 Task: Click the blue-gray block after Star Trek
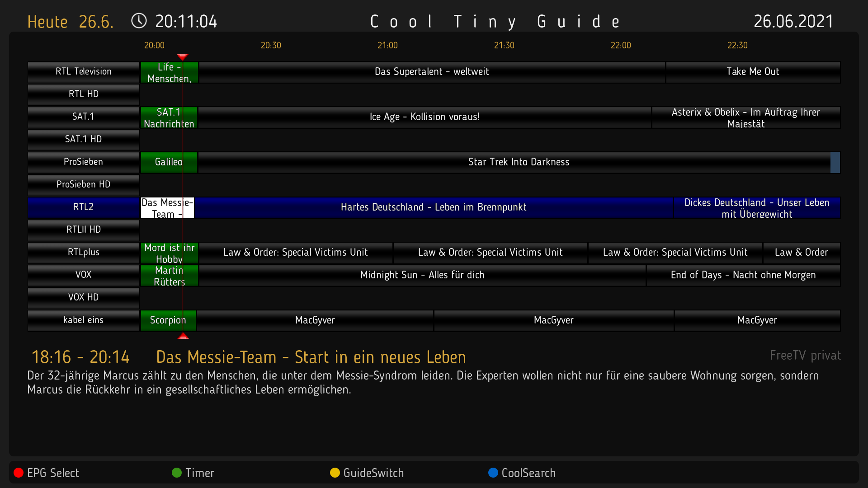click(835, 163)
